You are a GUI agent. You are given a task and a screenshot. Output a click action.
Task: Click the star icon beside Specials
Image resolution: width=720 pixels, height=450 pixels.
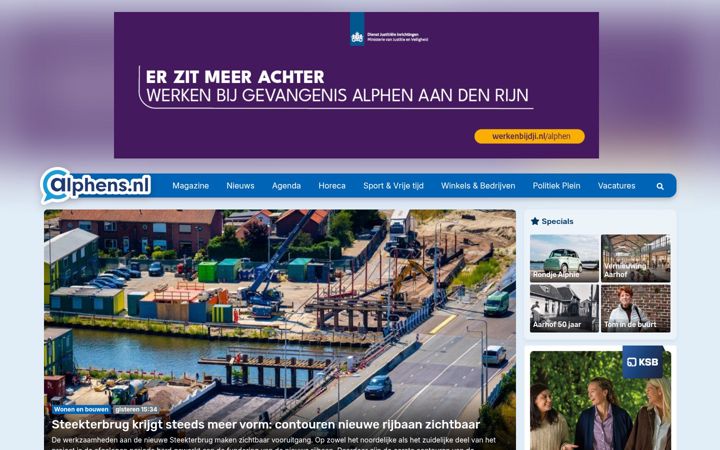[535, 221]
